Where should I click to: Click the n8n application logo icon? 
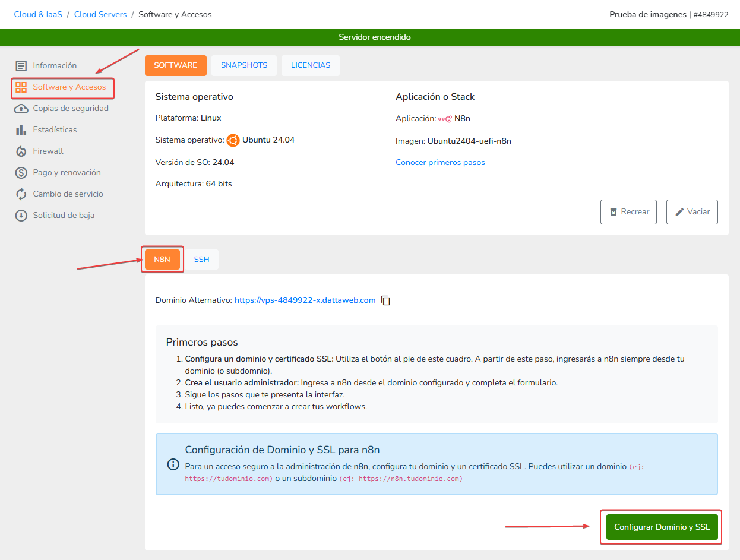pos(445,119)
